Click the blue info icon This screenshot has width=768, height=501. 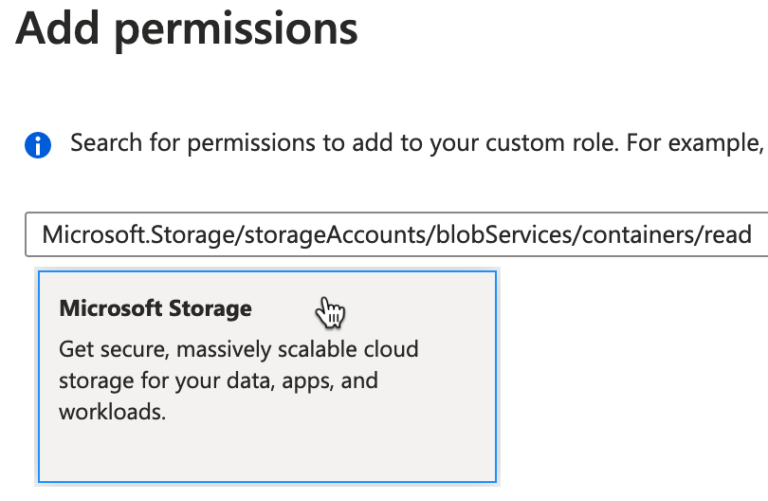tap(37, 145)
